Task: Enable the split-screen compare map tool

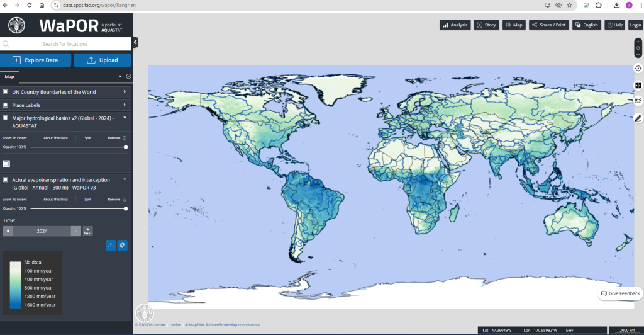Action: (x=638, y=86)
